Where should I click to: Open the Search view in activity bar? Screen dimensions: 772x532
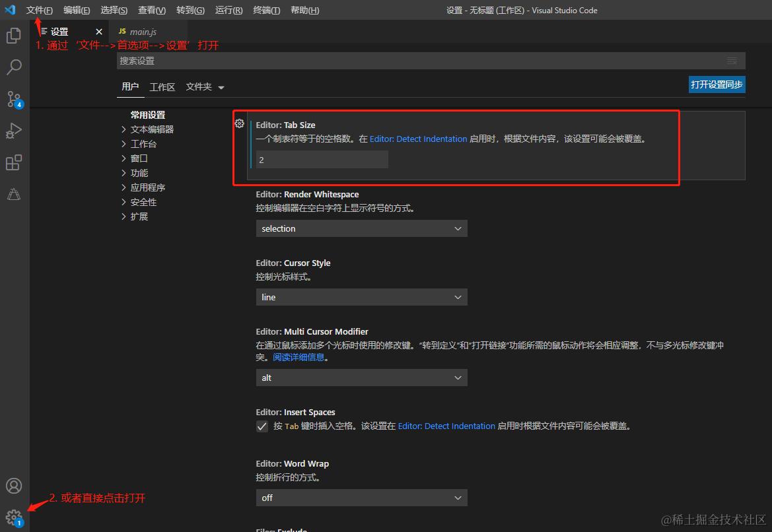click(14, 67)
